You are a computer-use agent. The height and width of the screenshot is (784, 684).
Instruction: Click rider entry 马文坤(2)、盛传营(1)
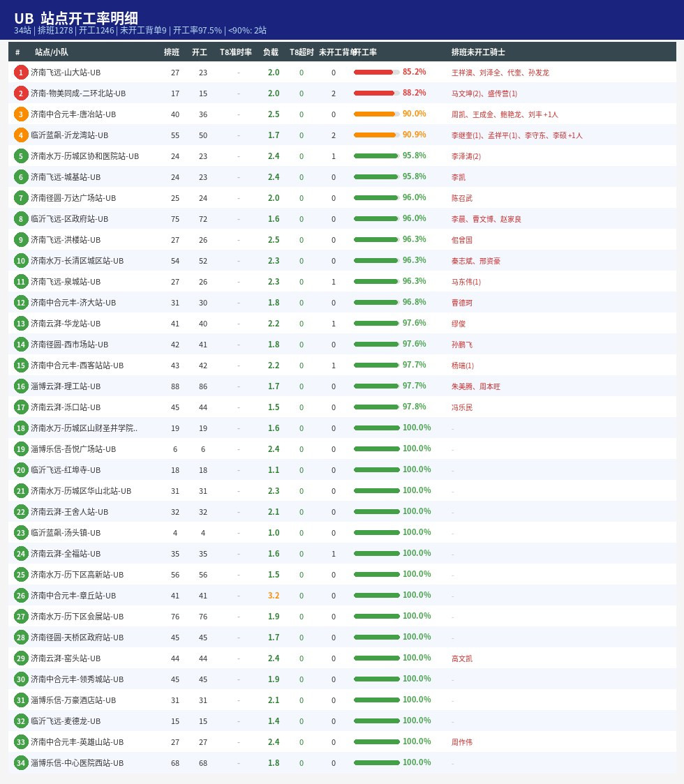pos(484,94)
